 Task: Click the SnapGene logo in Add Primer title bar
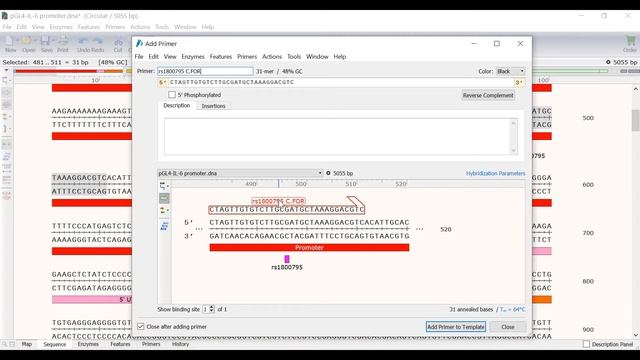coord(139,43)
